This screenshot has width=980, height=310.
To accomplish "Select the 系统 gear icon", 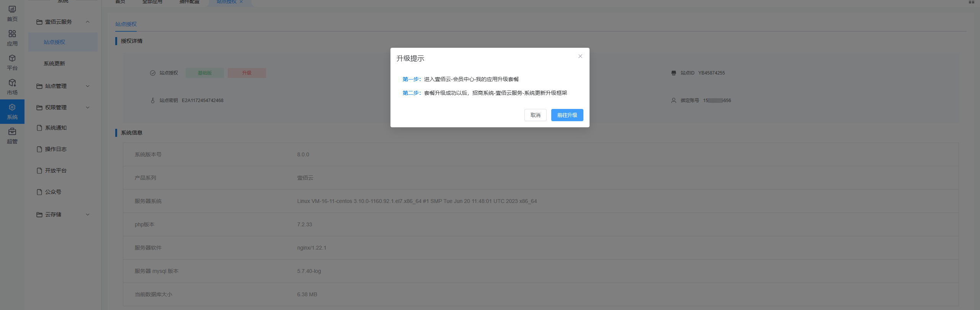I will tap(12, 107).
